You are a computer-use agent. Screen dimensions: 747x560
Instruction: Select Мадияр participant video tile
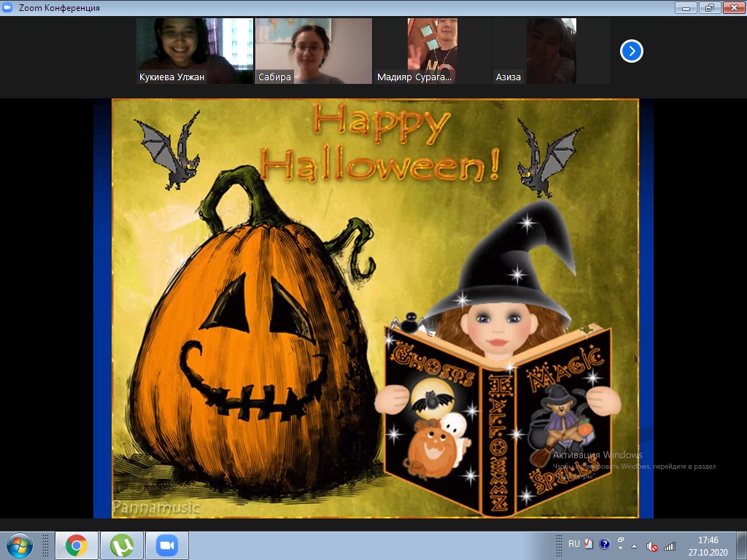tap(433, 51)
